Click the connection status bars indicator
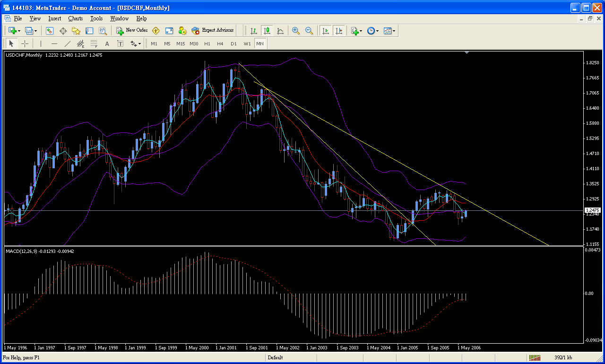Image resolution: width=605 pixels, height=364 pixels. pyautogui.click(x=535, y=357)
